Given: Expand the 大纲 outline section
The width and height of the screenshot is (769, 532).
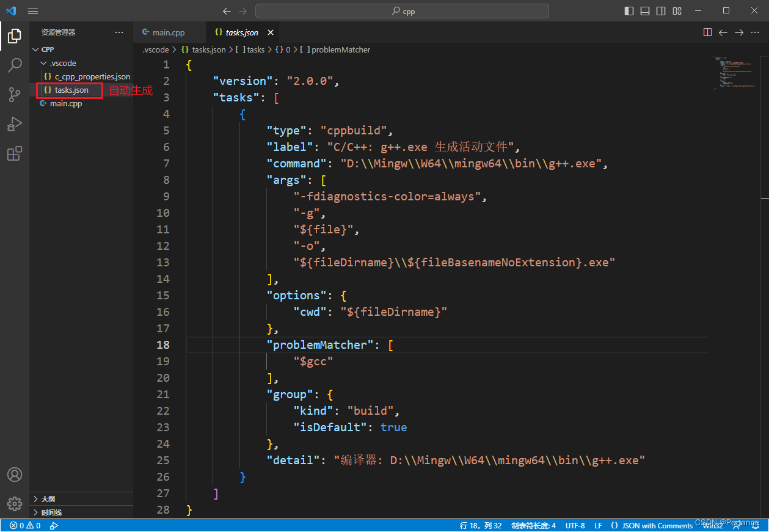Looking at the screenshot, I should pyautogui.click(x=81, y=499).
